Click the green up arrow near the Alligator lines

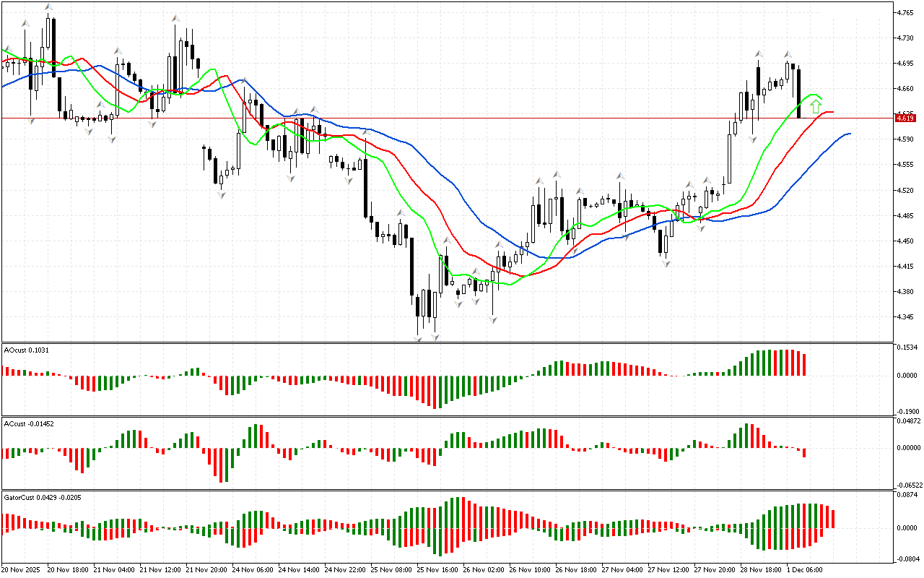[x=815, y=107]
